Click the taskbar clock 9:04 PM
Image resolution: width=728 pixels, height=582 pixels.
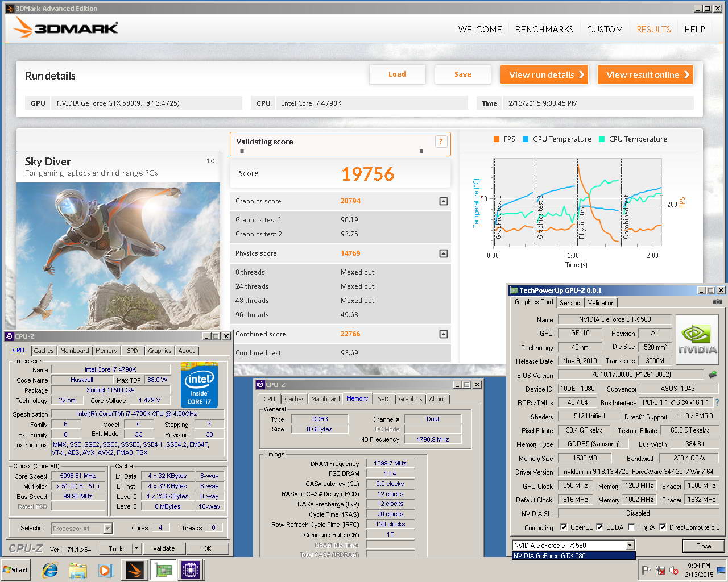(698, 566)
